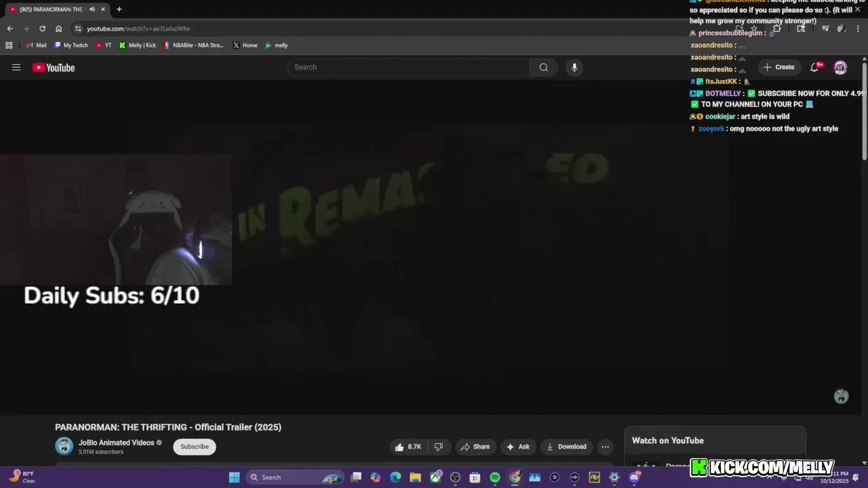Close the stream chat overlay with X
This screenshot has height=488, width=868.
[x=858, y=9]
